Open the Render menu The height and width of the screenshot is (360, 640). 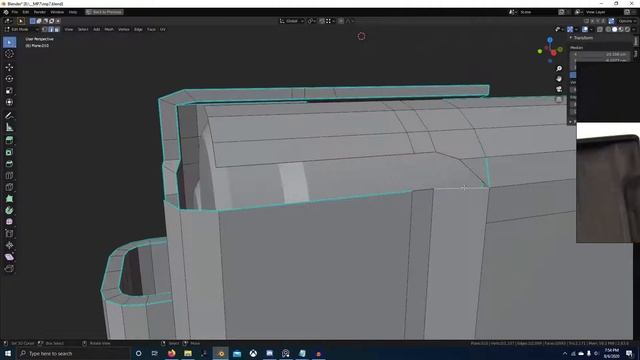pos(40,12)
